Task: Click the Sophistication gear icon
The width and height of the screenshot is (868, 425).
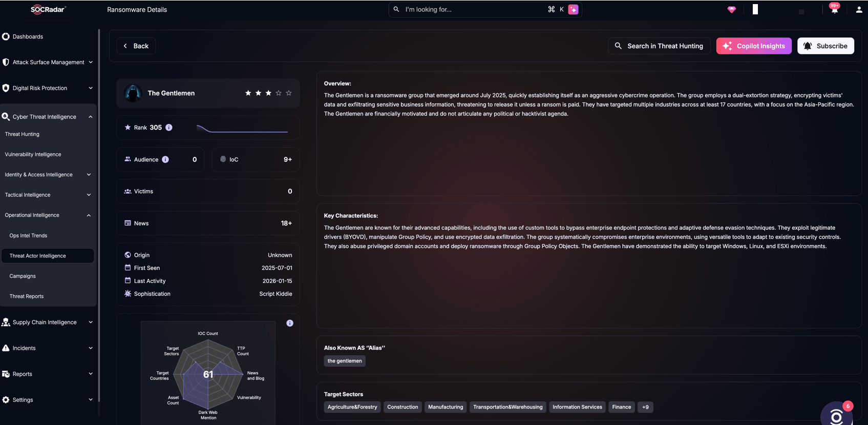Action: (x=128, y=294)
